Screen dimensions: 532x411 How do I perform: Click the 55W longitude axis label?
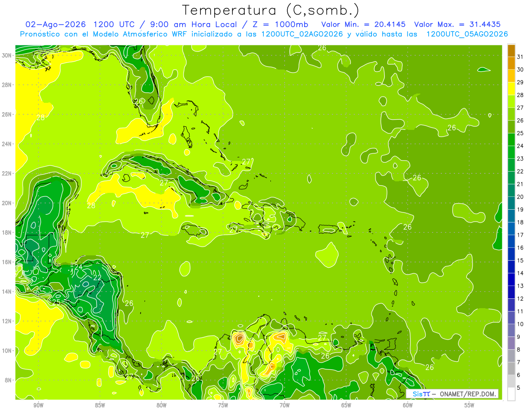point(469,405)
